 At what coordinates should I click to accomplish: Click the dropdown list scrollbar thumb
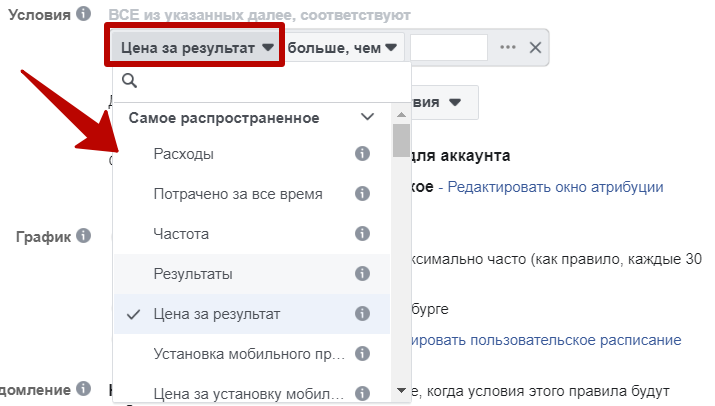click(401, 141)
